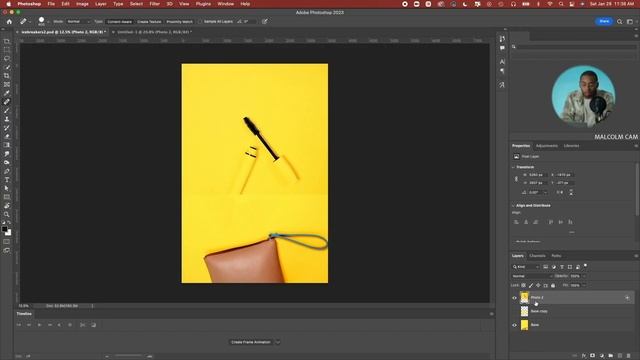The width and height of the screenshot is (640, 360).
Task: Select the Path Selection tool
Action: [x=7, y=188]
